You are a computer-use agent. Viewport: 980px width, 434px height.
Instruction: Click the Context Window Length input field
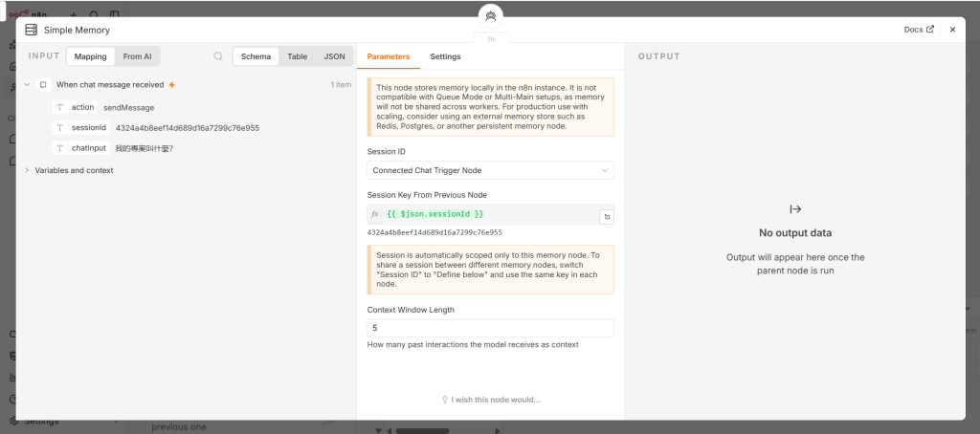[x=490, y=329]
